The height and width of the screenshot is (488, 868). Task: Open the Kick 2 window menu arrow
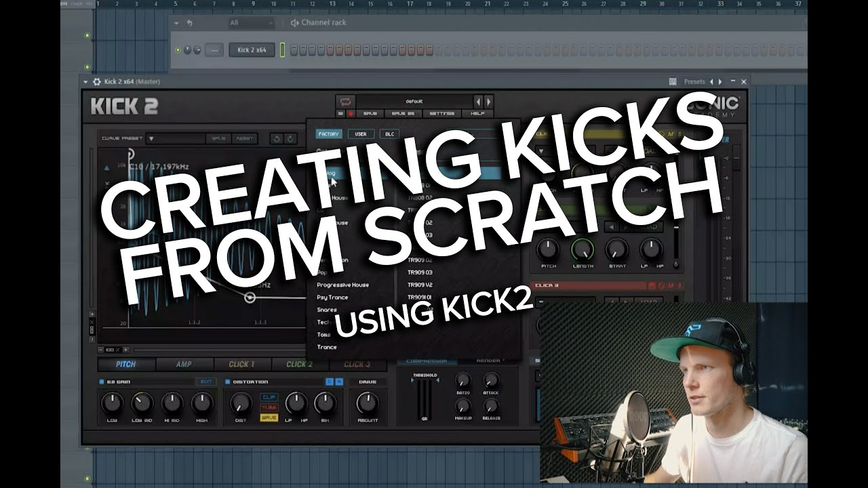point(86,82)
